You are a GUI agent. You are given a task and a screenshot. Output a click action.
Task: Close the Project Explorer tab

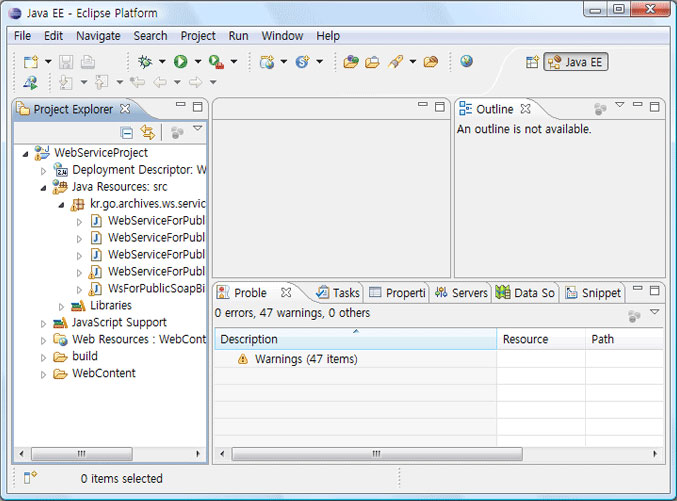point(125,108)
